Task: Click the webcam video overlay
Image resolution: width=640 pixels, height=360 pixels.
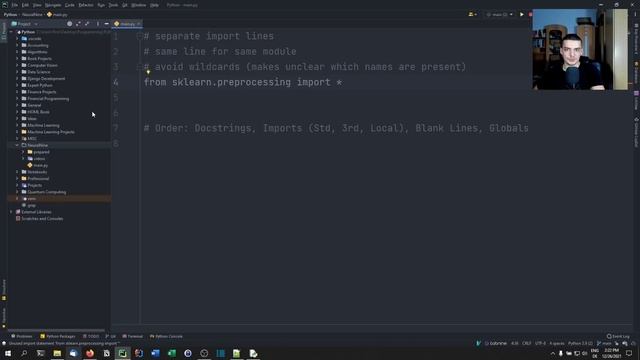Action: [580, 49]
